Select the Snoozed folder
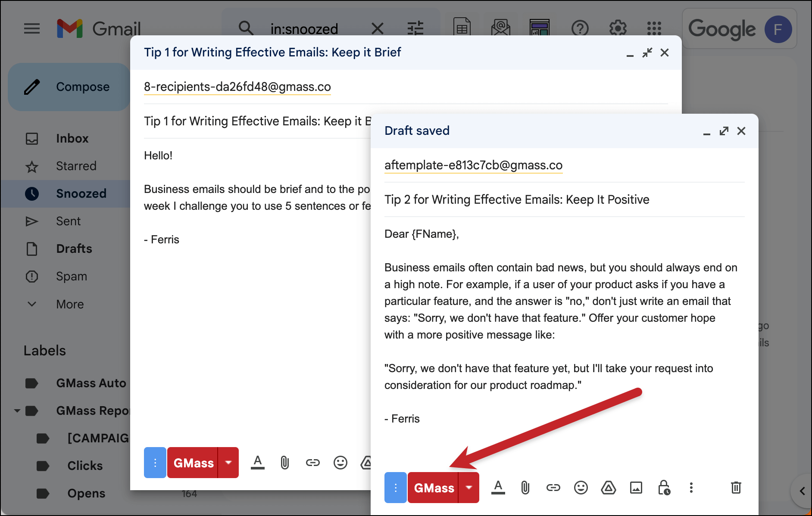This screenshot has height=516, width=812. pos(66,194)
